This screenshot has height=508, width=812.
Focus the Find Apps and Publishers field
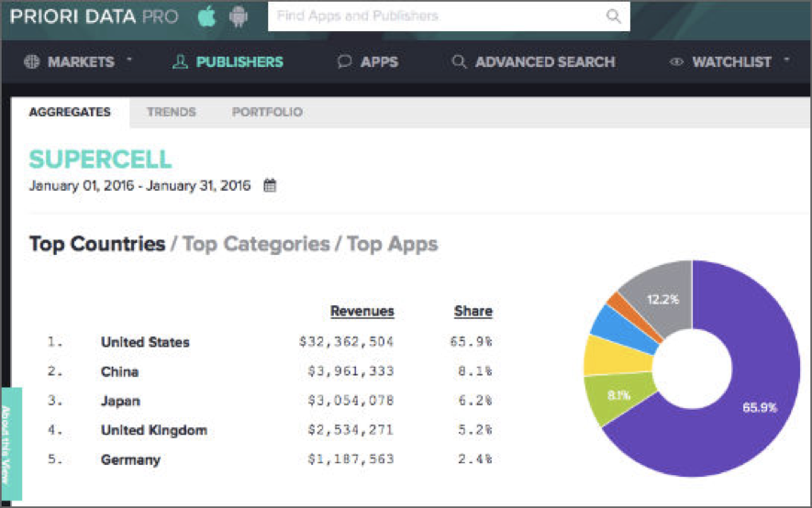tap(449, 16)
